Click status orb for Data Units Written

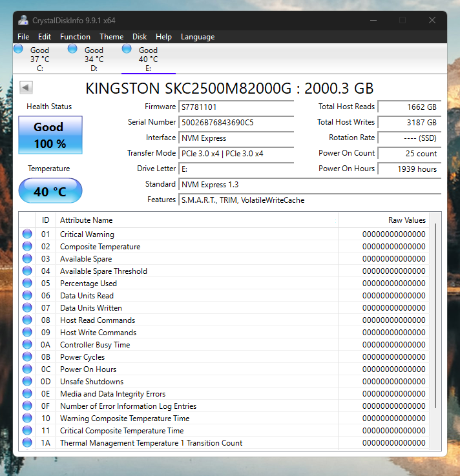(x=27, y=308)
